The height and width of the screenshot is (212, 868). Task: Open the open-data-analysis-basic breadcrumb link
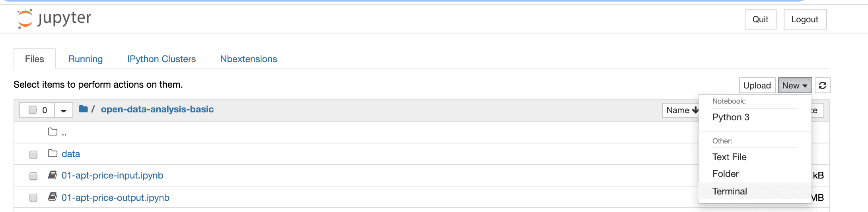click(x=157, y=109)
